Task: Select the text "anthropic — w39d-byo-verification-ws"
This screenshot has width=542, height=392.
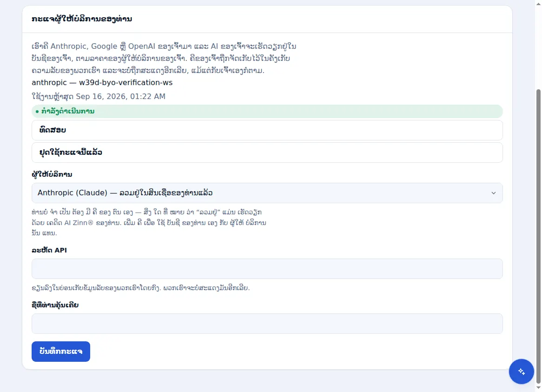Action: (102, 83)
